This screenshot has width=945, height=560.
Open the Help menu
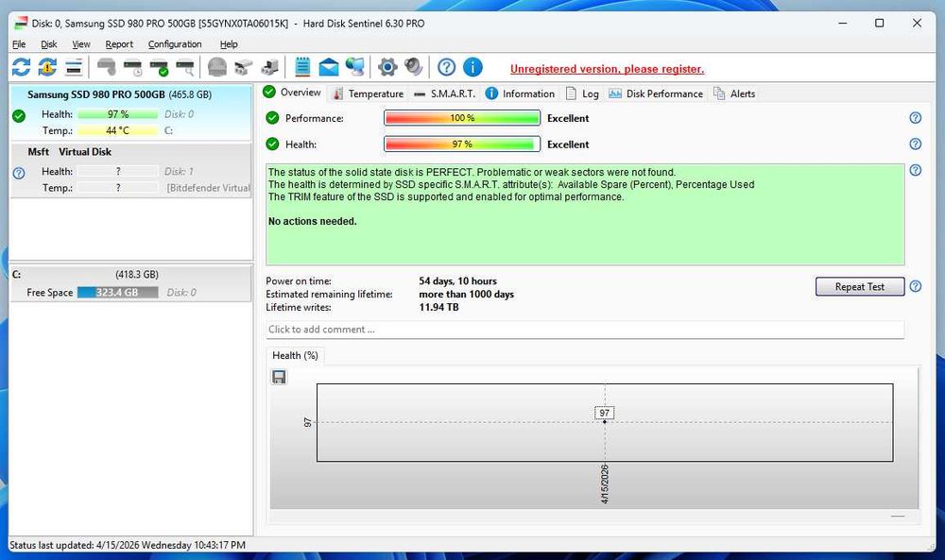(x=229, y=44)
